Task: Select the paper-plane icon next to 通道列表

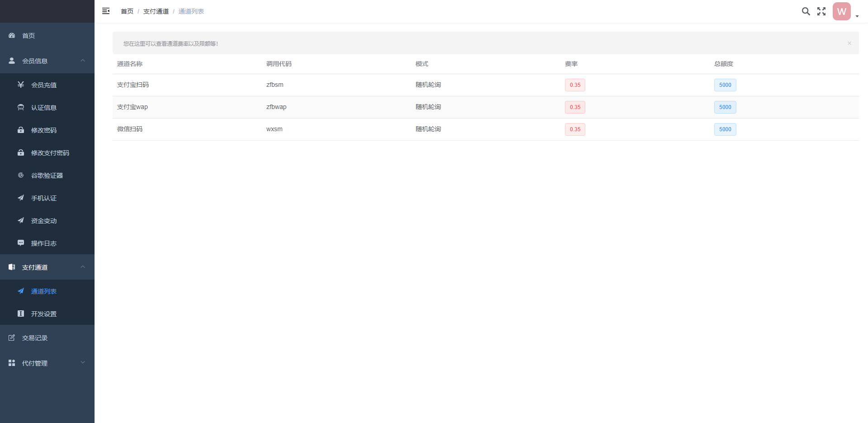Action: pyautogui.click(x=21, y=291)
